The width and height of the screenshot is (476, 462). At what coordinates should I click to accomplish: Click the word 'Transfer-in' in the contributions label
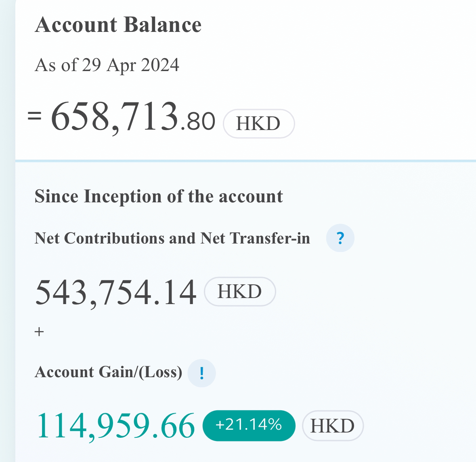pos(270,238)
